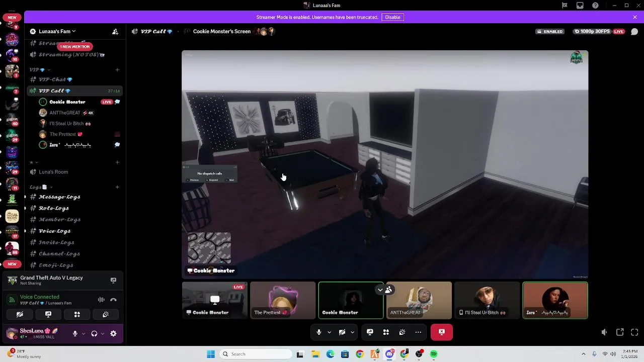This screenshot has width=644, height=362.
Task: Jump to the 1 NEW MENTION pill
Action: click(x=74, y=46)
